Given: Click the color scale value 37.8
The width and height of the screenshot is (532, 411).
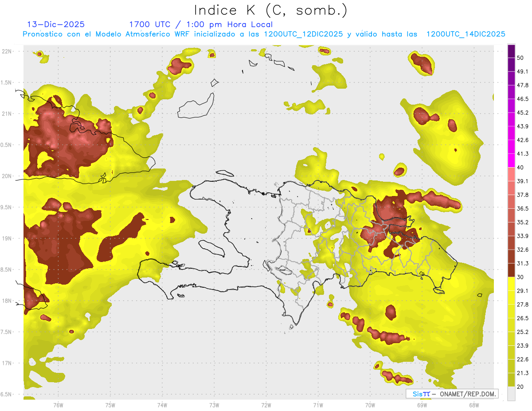Looking at the screenshot, I should pos(523,195).
